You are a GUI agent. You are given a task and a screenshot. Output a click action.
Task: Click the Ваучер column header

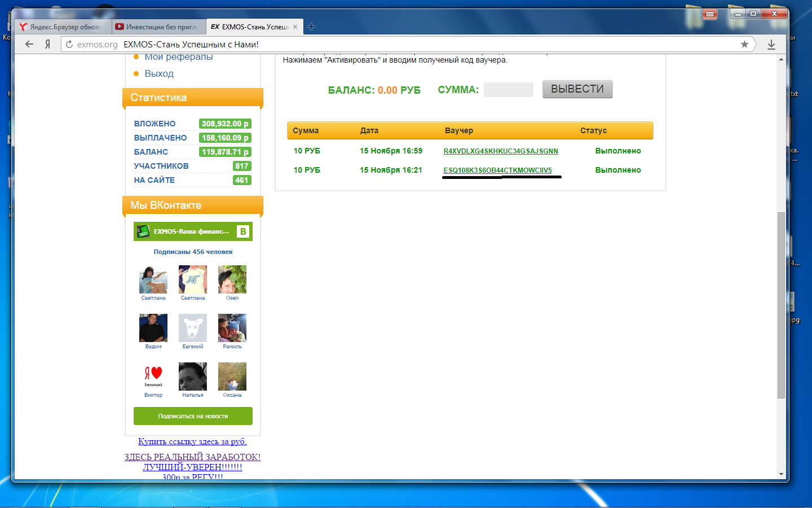tap(459, 130)
